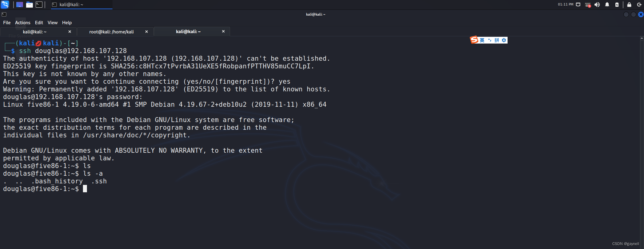
Task: Click the .bash_history entry in ls output
Action: [x=57, y=181]
